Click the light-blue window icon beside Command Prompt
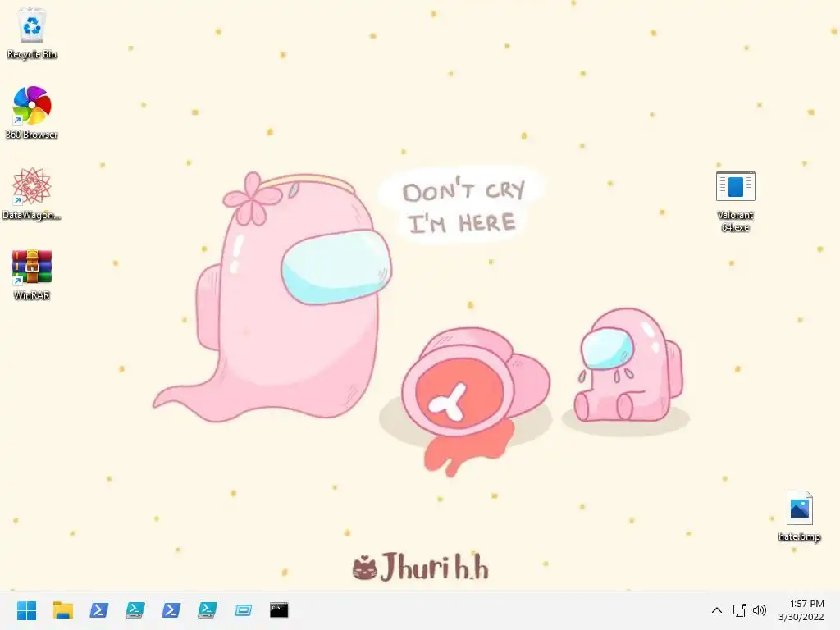 pos(243,610)
